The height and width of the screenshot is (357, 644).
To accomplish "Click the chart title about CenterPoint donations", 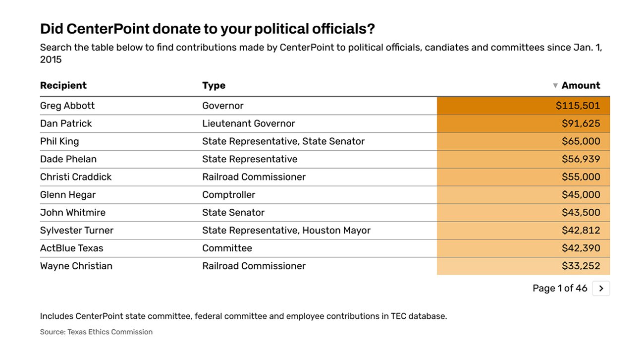I will 208,29.
